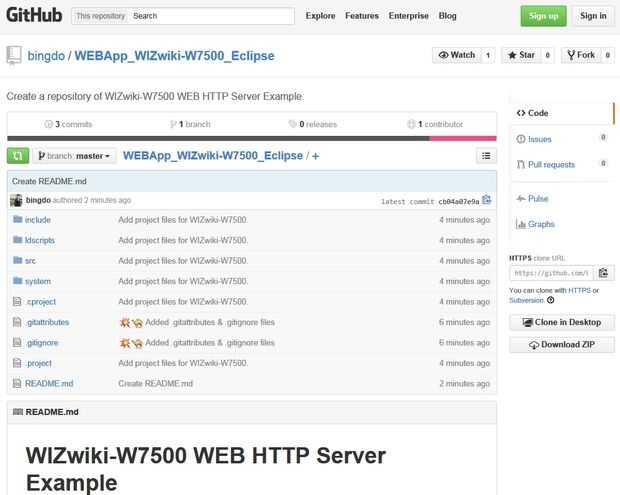The height and width of the screenshot is (495, 620).
Task: Click the system folder icon
Action: pyautogui.click(x=17, y=281)
